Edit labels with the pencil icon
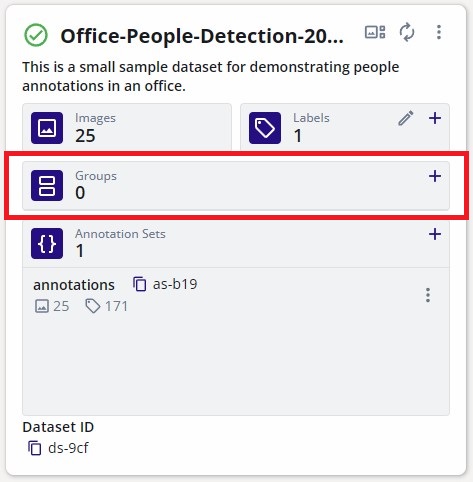473x482 pixels. [406, 118]
